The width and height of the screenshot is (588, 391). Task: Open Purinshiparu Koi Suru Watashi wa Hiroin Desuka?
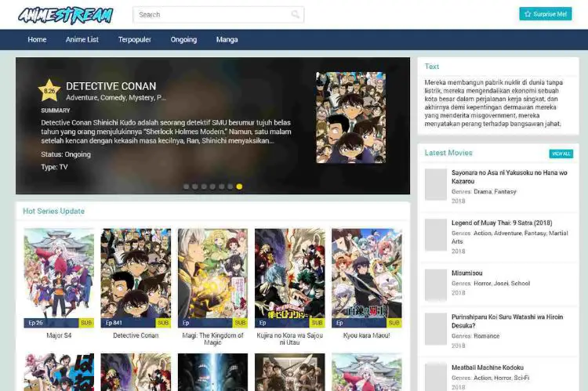(x=507, y=321)
